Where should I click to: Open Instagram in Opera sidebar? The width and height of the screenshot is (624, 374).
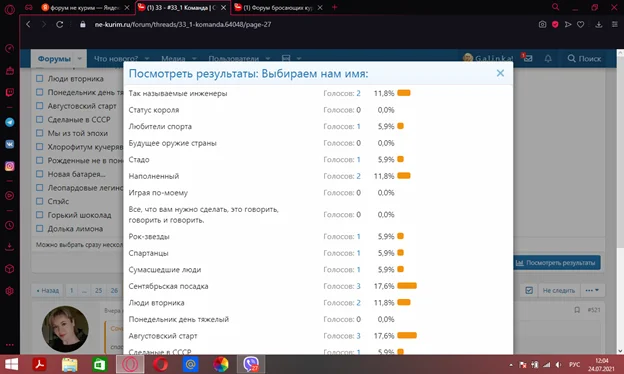coord(10,166)
